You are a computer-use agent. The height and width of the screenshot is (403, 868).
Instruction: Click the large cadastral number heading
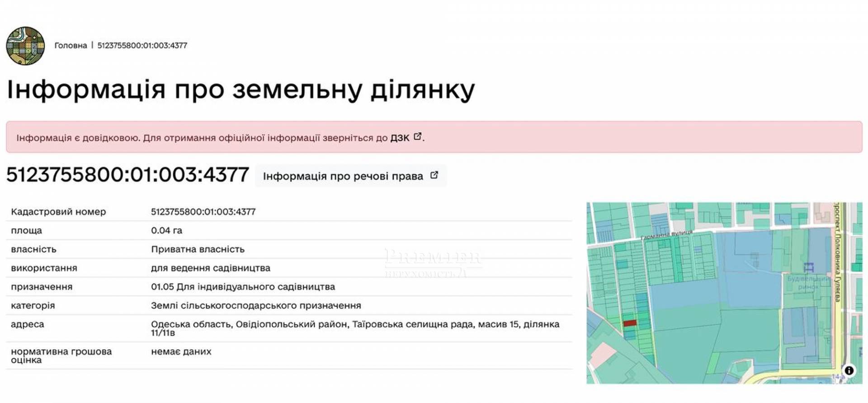click(127, 175)
